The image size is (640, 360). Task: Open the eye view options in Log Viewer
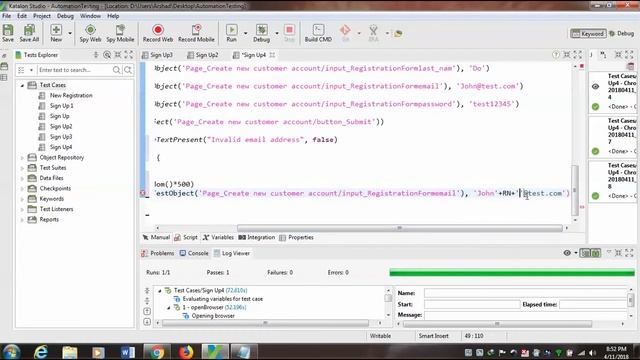567,253
